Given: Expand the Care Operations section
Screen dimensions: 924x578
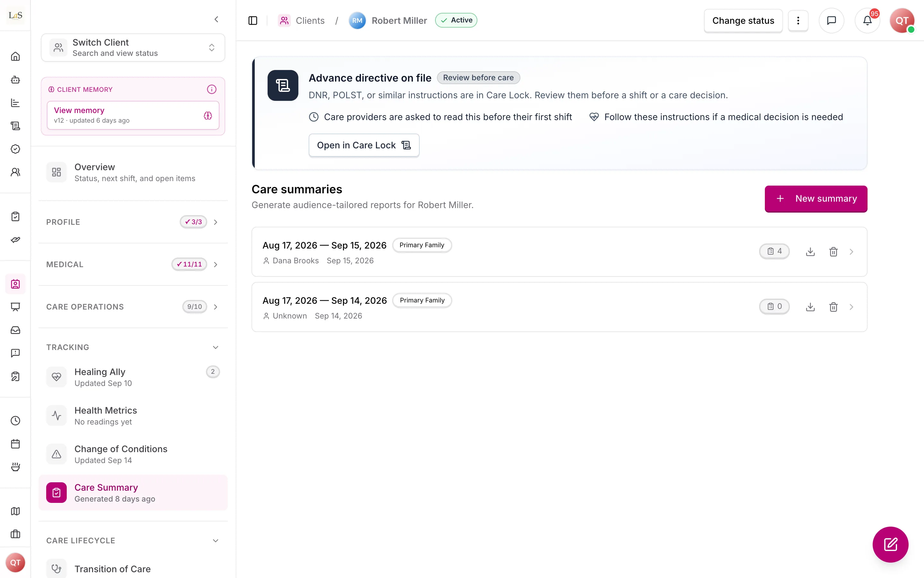Looking at the screenshot, I should pyautogui.click(x=133, y=307).
